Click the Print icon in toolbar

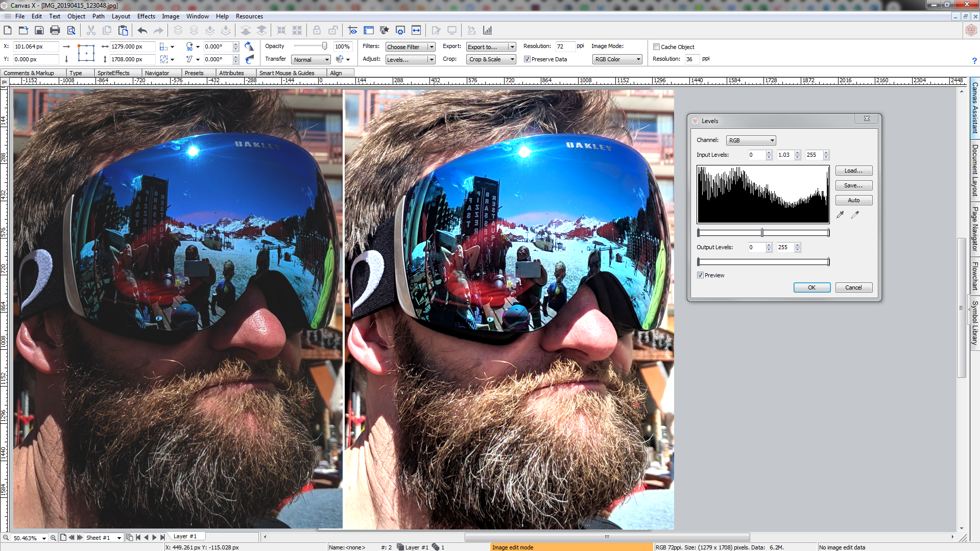click(x=55, y=31)
